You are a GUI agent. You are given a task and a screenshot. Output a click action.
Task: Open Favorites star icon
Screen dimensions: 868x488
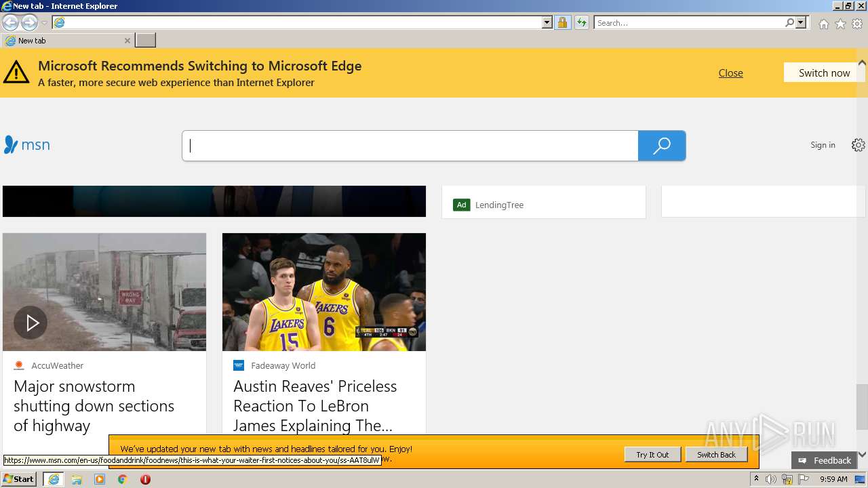840,24
